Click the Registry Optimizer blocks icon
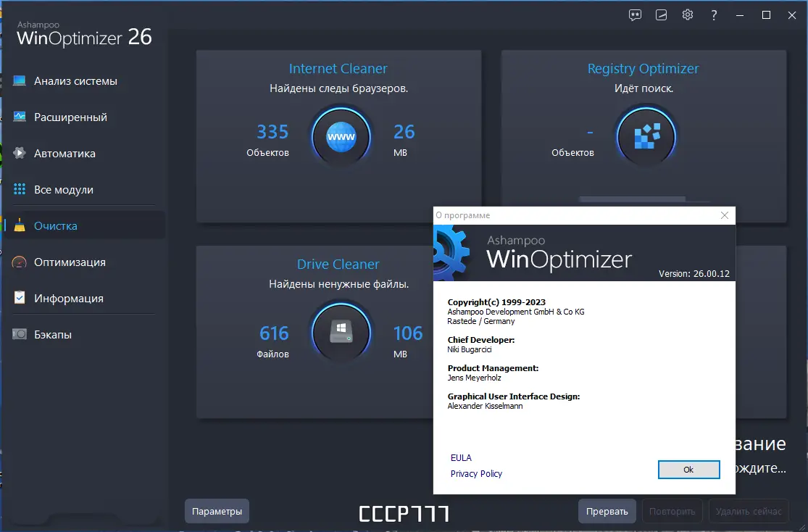 [x=646, y=136]
